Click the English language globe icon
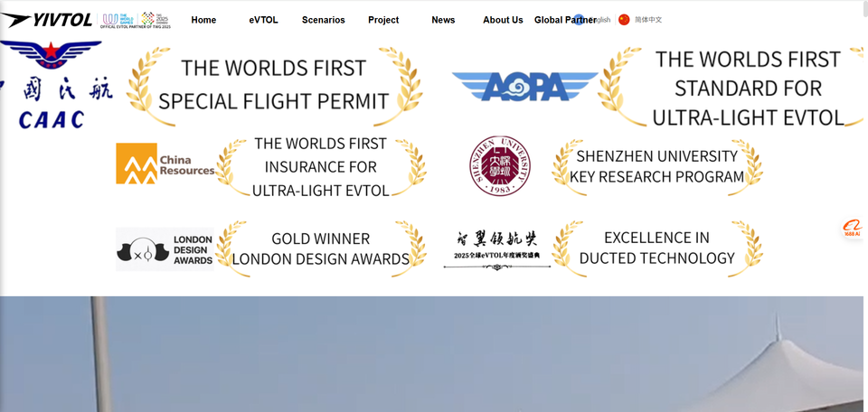 tap(579, 20)
